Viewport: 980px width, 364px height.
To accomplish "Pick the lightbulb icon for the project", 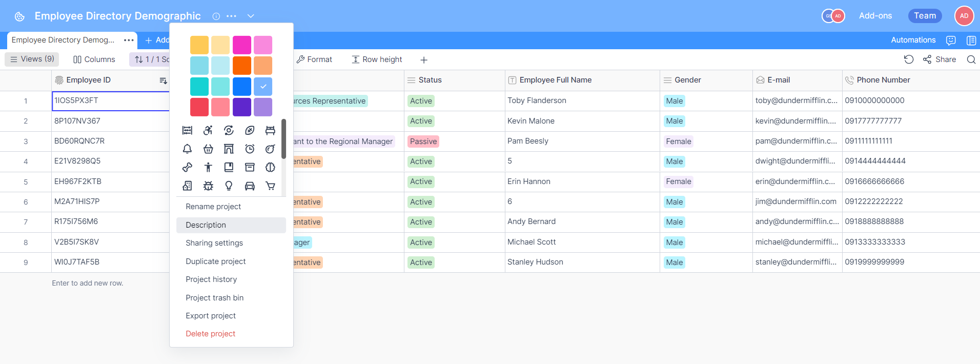I will point(229,186).
